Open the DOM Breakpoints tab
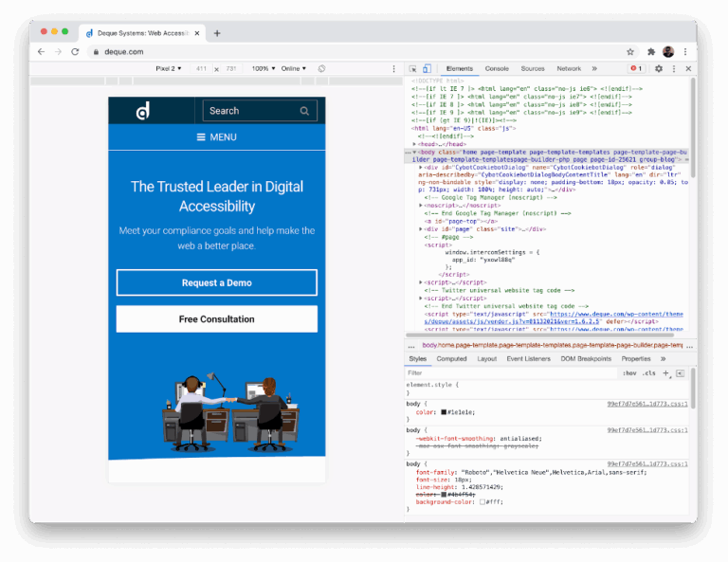The height and width of the screenshot is (562, 728). 586,359
